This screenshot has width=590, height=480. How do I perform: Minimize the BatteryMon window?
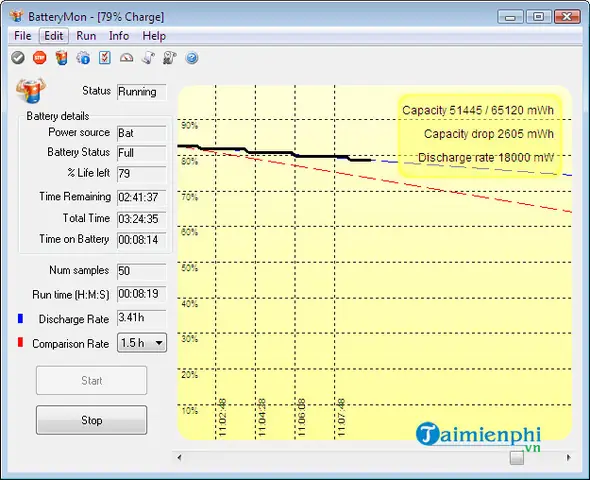pyautogui.click(x=510, y=17)
